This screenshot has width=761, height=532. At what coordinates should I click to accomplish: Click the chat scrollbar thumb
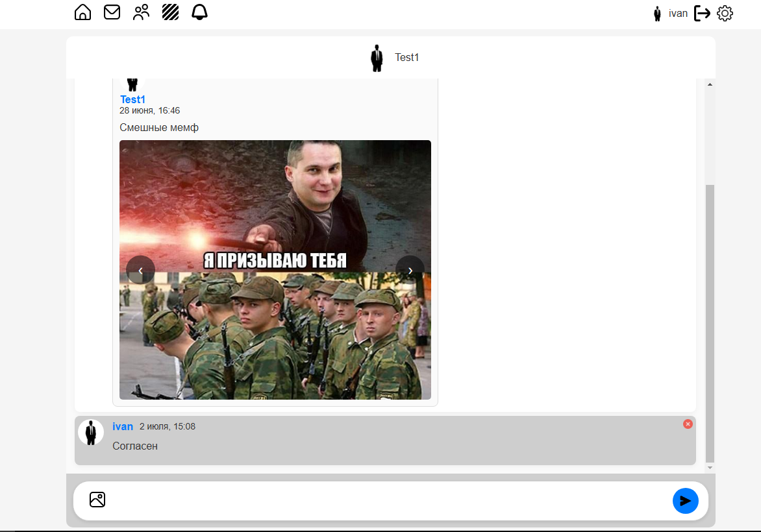click(x=710, y=324)
